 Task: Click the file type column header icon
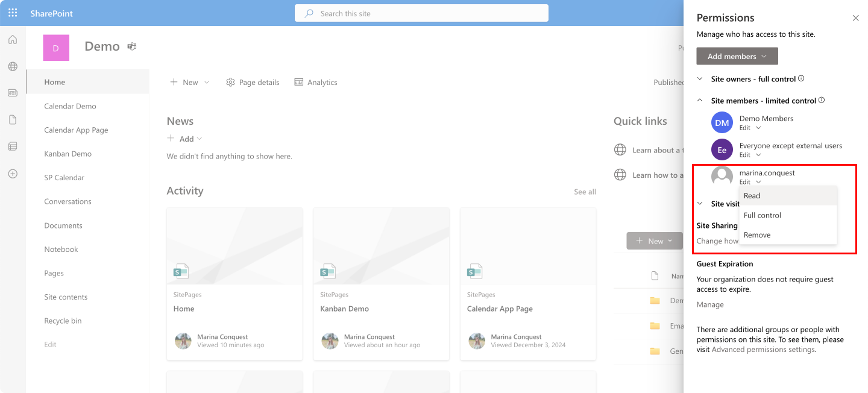(x=655, y=275)
